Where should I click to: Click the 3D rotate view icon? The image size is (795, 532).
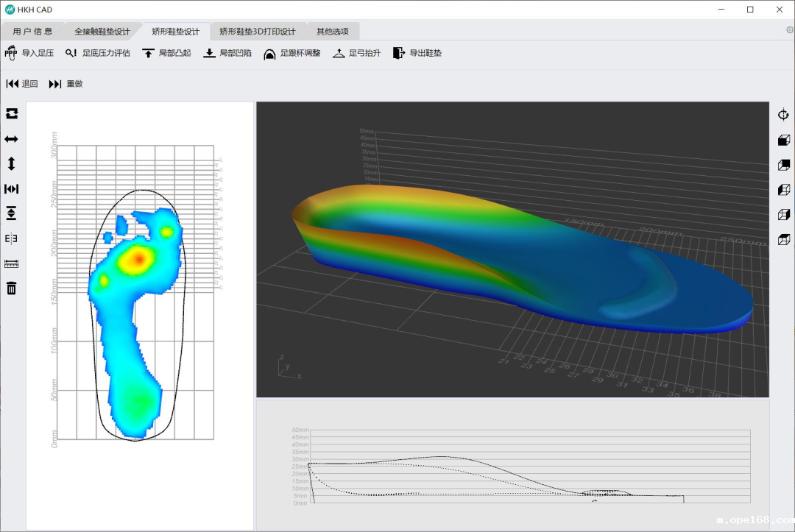783,115
